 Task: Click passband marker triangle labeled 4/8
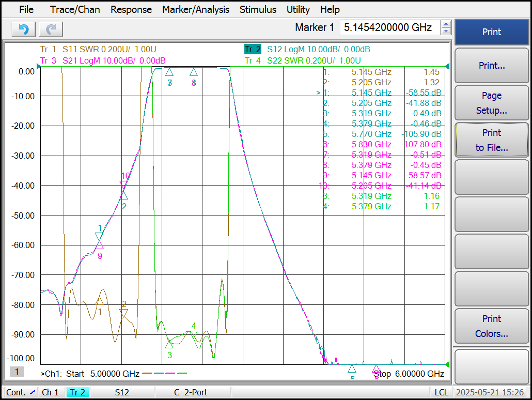[193, 72]
